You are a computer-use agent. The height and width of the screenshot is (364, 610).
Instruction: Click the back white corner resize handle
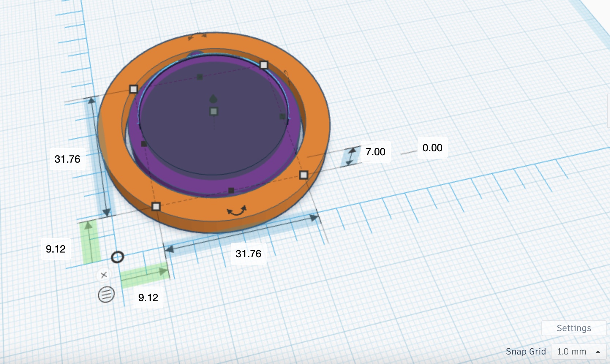click(x=264, y=65)
